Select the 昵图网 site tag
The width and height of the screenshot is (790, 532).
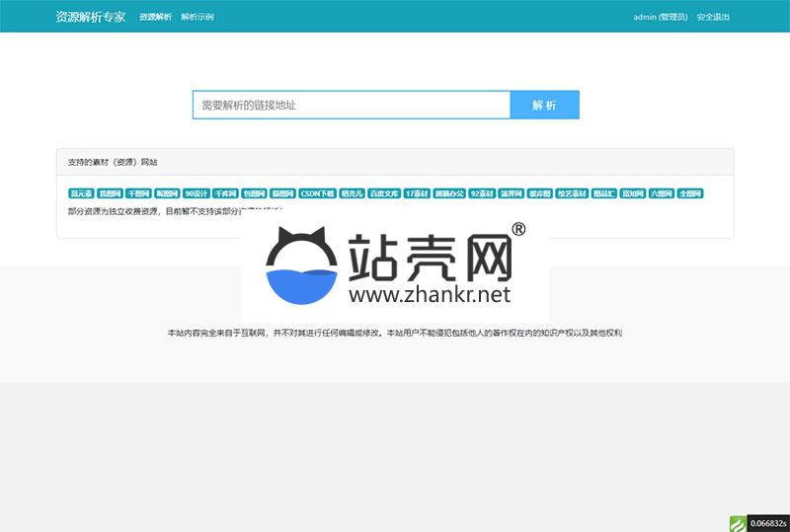(167, 193)
